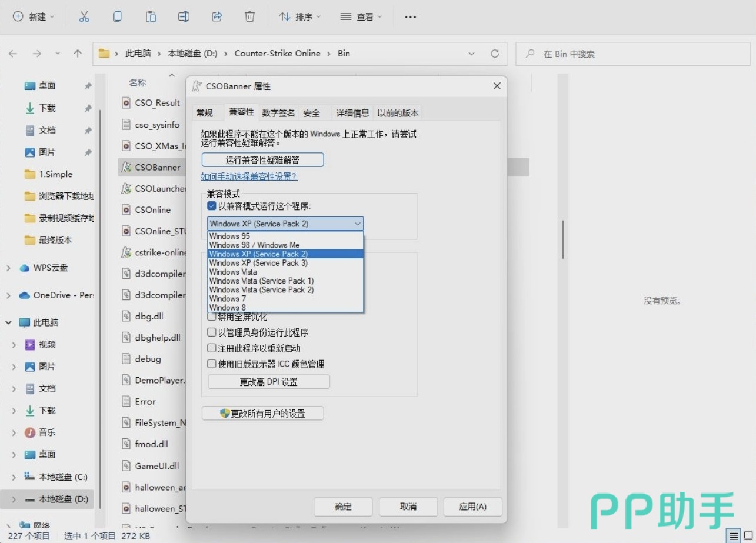Switch to the 详细信息 tab

click(352, 113)
